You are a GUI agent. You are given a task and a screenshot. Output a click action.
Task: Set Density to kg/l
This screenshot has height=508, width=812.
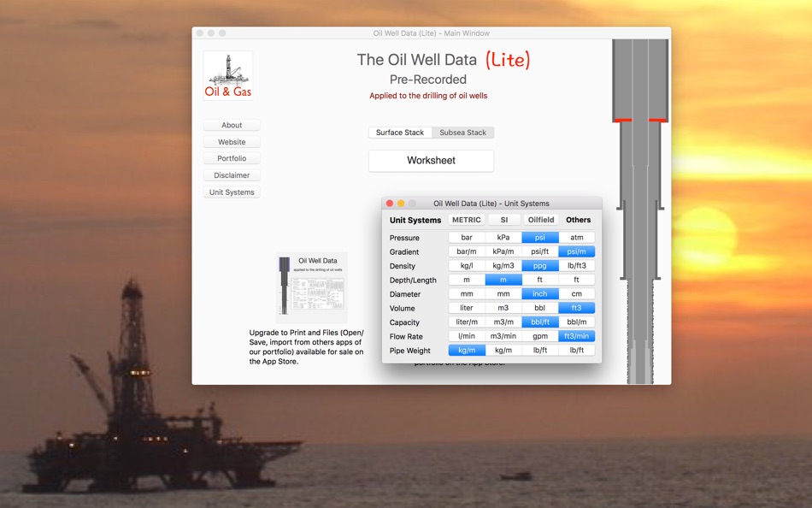click(467, 265)
